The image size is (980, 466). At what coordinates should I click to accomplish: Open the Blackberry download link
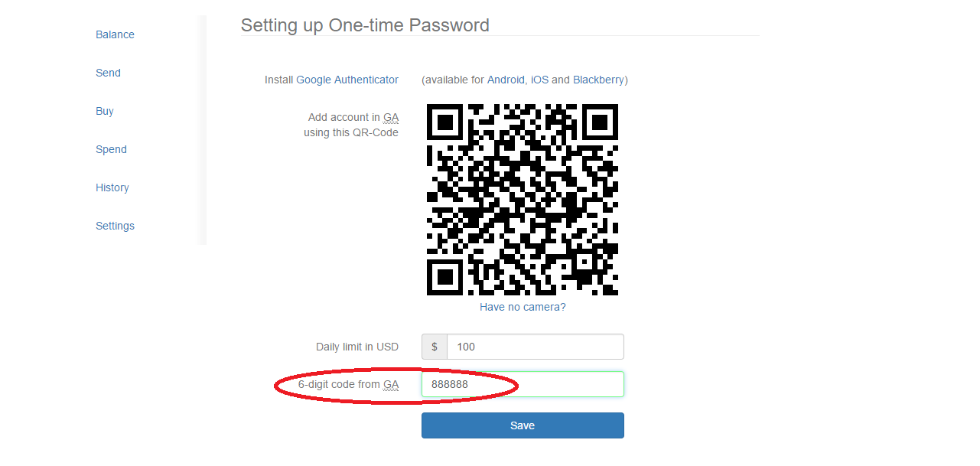(x=598, y=80)
